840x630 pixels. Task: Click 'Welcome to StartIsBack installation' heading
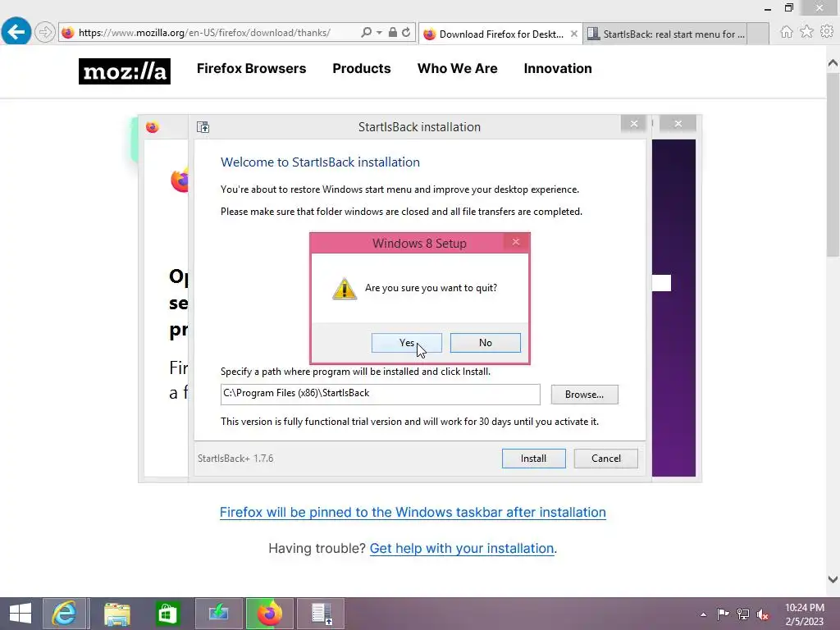[321, 162]
